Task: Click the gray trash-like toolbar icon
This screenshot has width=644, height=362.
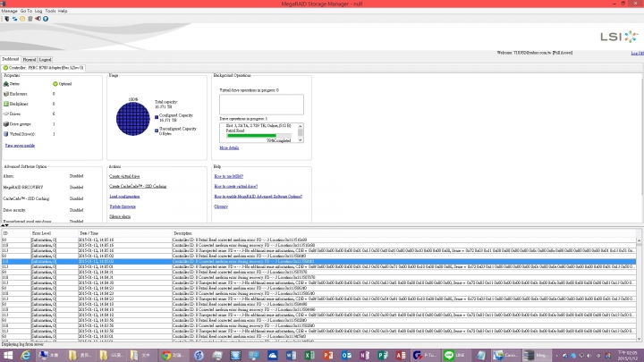Action: 30,19
